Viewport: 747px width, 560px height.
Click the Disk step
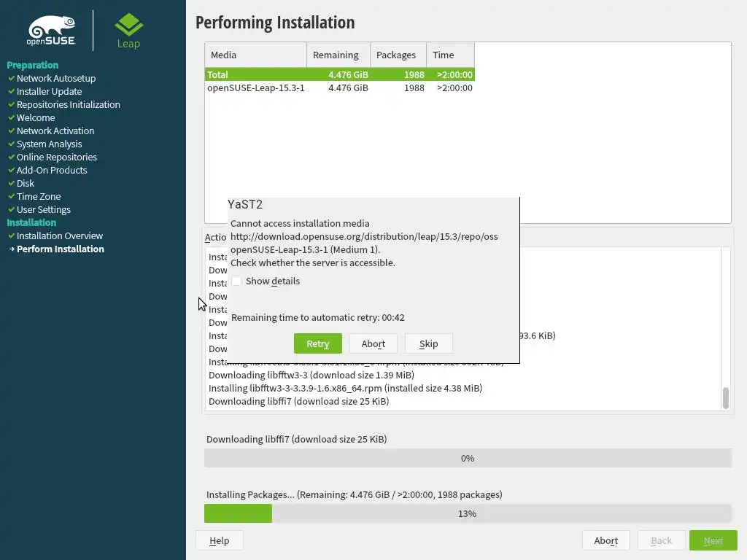pos(26,183)
